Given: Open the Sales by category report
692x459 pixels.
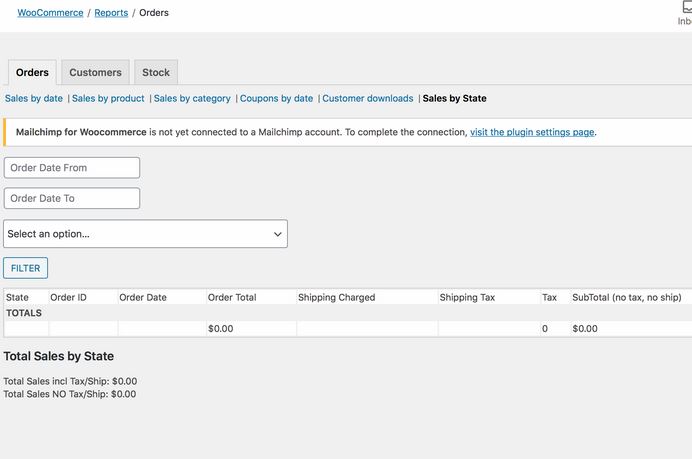Looking at the screenshot, I should point(192,98).
